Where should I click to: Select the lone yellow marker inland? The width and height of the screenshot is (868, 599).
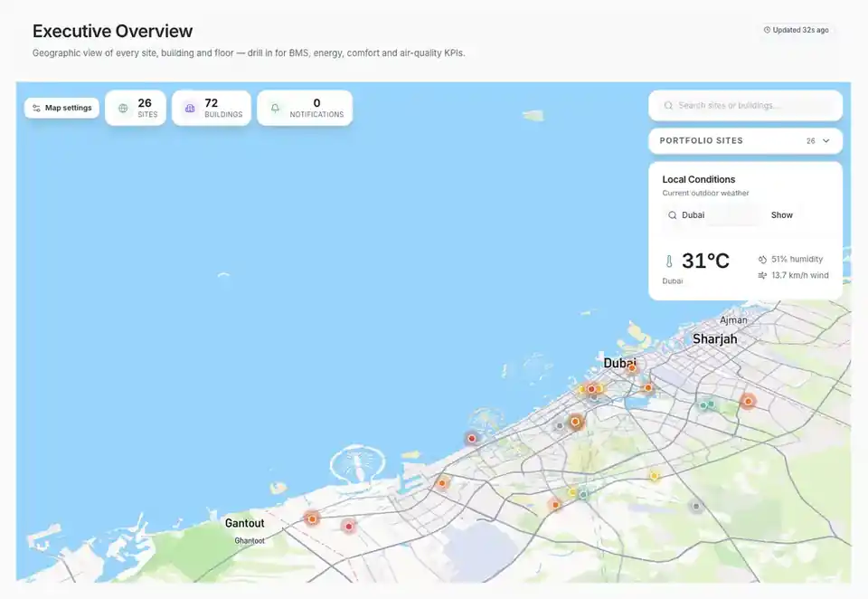point(655,476)
